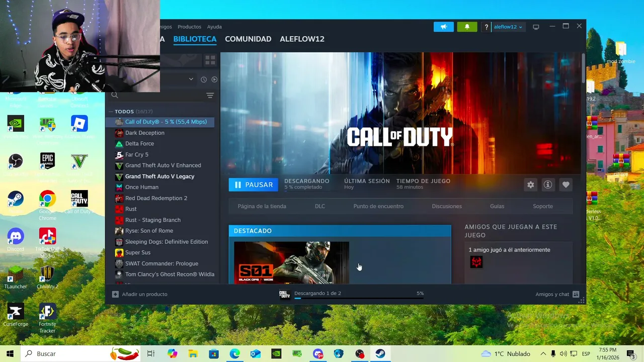Click Google Chrome desktop shortcut

[x=47, y=206]
